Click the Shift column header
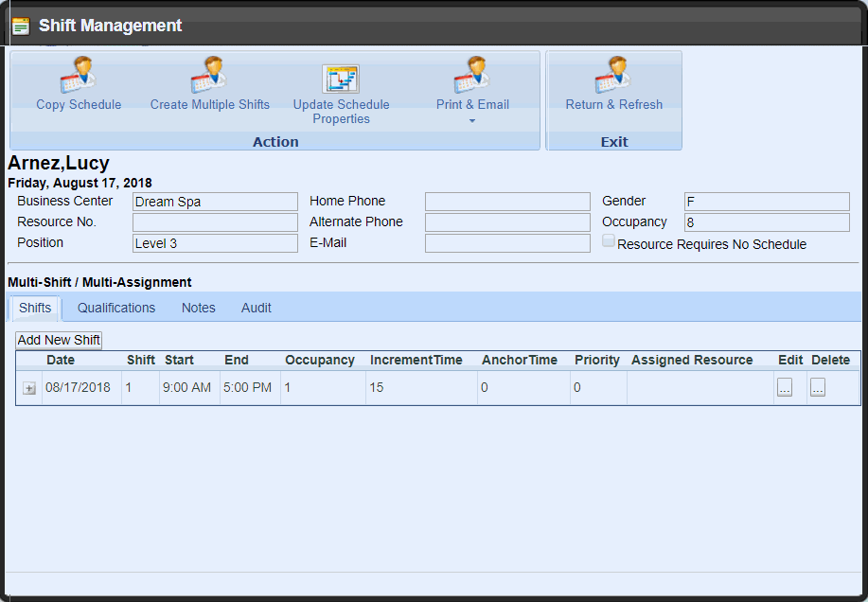Screen dimensions: 868x602 point(141,361)
